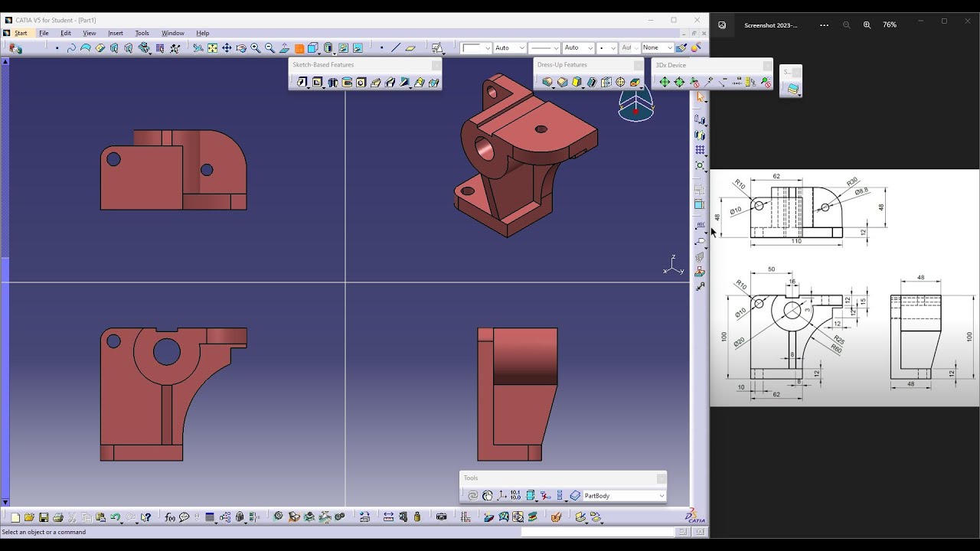Select the Shell tool in Dress-Up Features
Screen dimensions: 980x551
click(591, 82)
